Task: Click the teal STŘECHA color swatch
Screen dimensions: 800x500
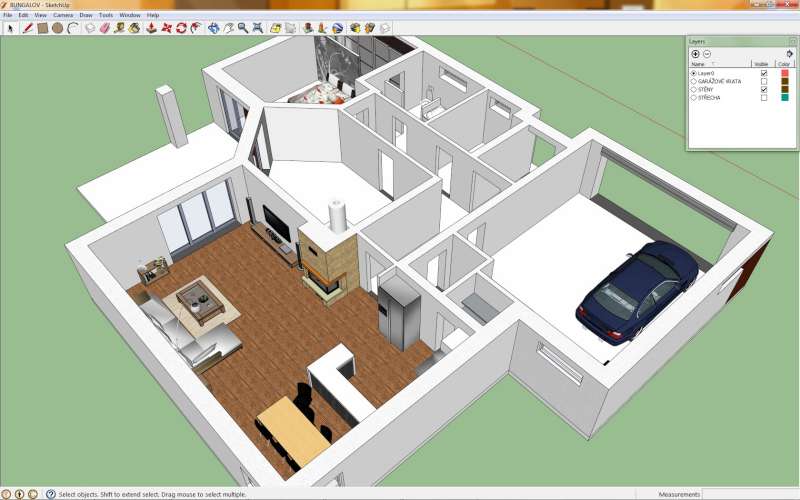Action: (x=785, y=97)
